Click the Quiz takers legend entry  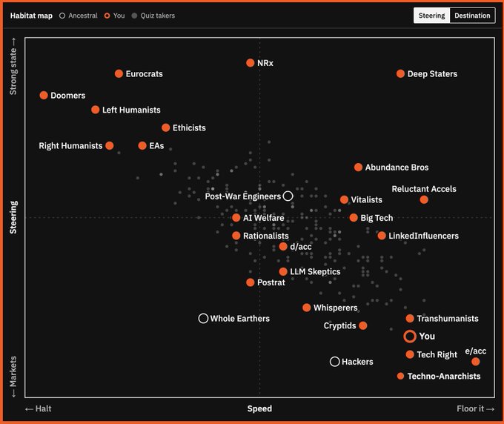point(153,16)
